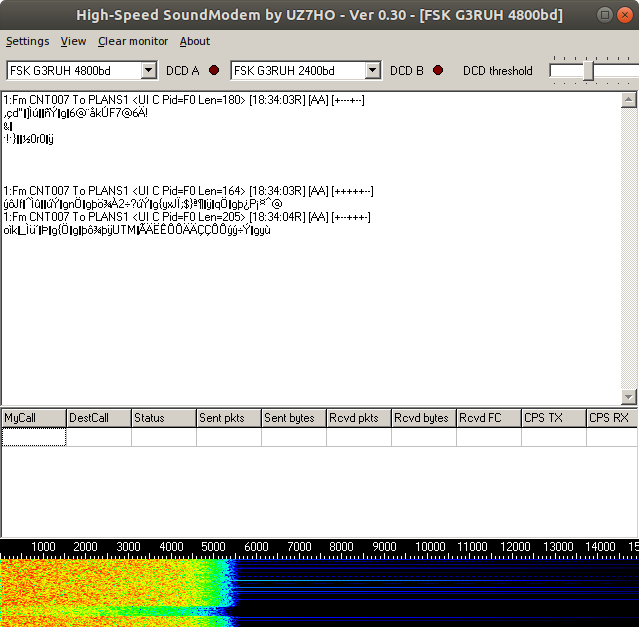Click the Sent bytes column header
This screenshot has width=639, height=627.
point(294,418)
